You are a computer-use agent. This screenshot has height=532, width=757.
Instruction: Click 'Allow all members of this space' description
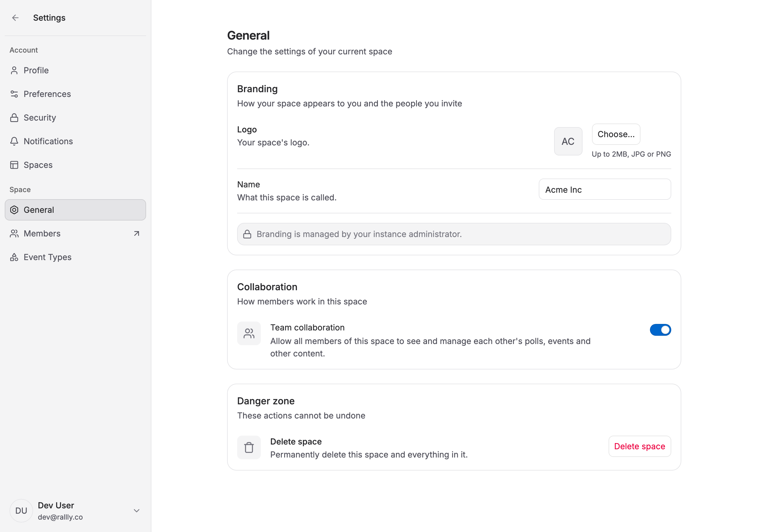click(x=430, y=347)
